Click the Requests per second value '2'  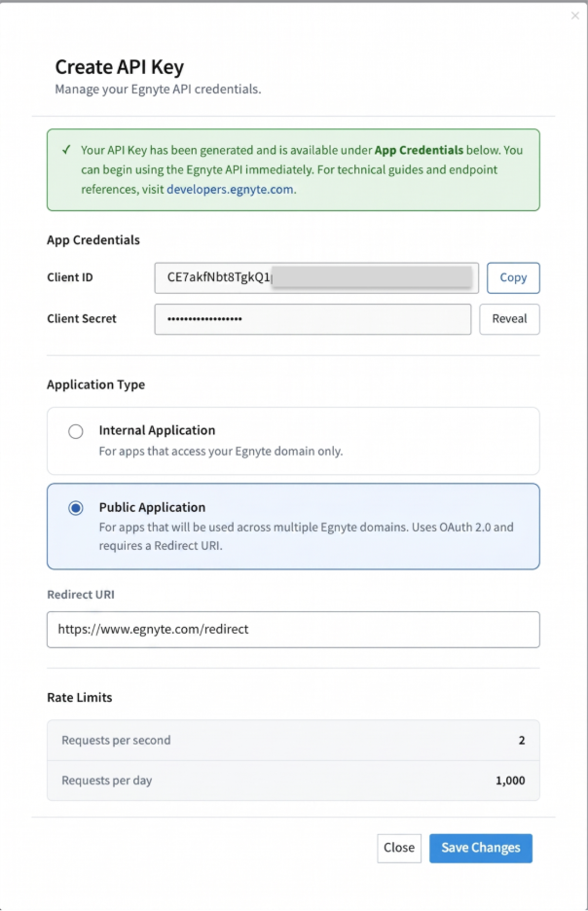tap(522, 740)
